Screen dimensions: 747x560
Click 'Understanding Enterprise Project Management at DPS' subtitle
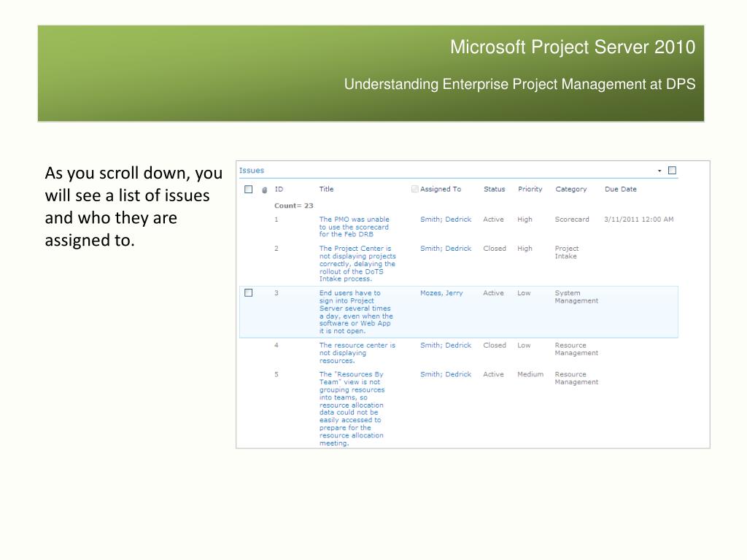[x=519, y=85]
